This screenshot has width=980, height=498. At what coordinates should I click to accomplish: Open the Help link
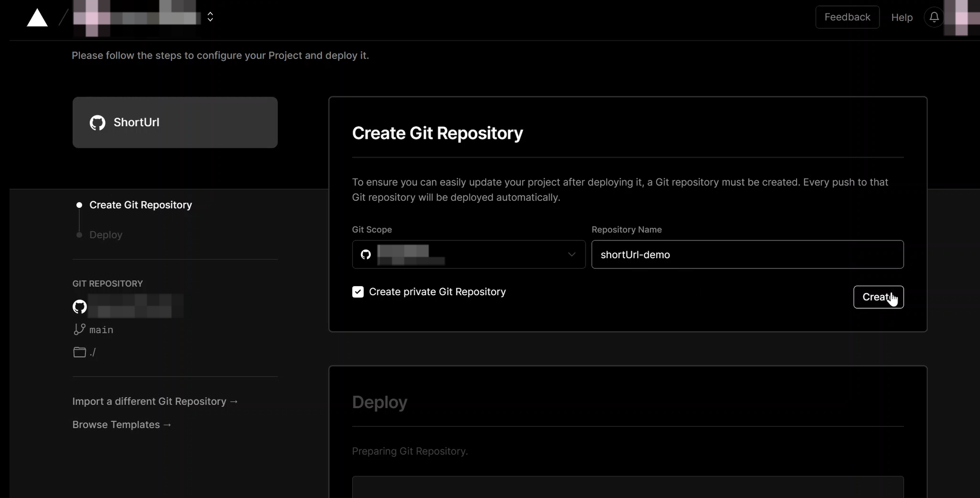[902, 17]
